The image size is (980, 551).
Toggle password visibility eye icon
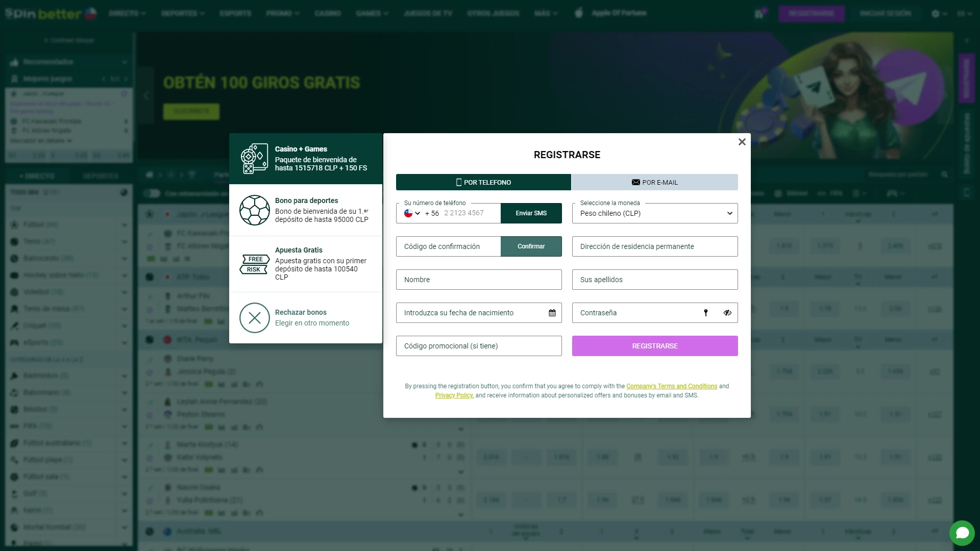(727, 312)
